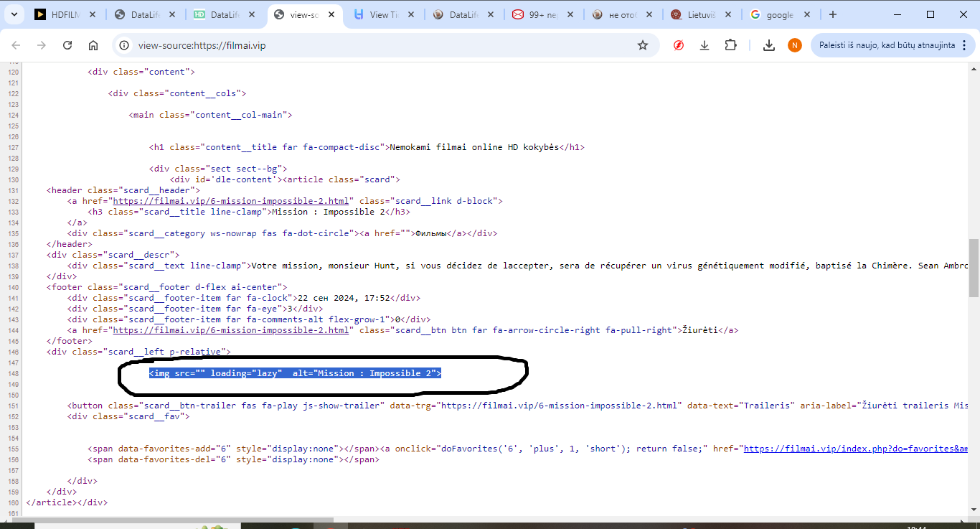Show Chrome downloads tray icon
This screenshot has width=980, height=529.
(x=769, y=45)
